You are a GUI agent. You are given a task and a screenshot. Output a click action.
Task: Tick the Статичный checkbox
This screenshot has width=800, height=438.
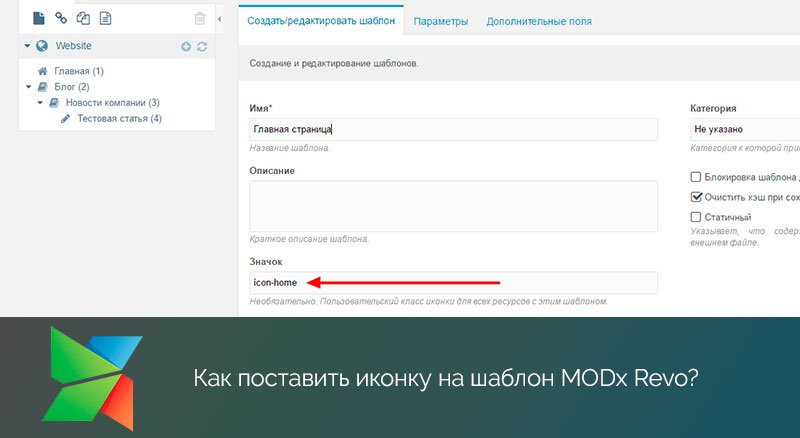(x=695, y=216)
